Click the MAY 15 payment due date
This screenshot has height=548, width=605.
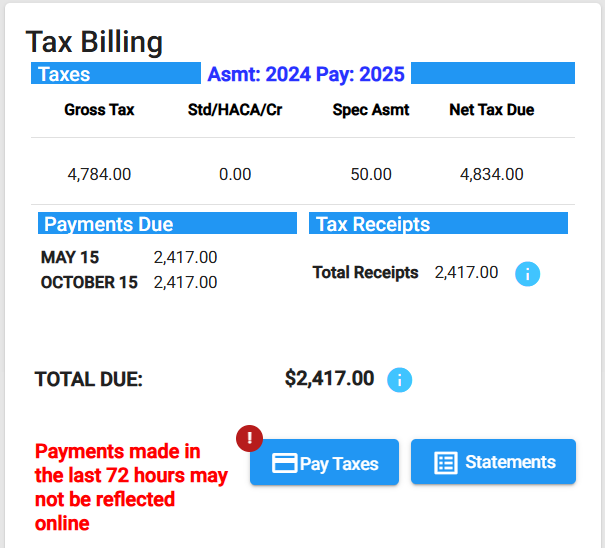tap(70, 258)
